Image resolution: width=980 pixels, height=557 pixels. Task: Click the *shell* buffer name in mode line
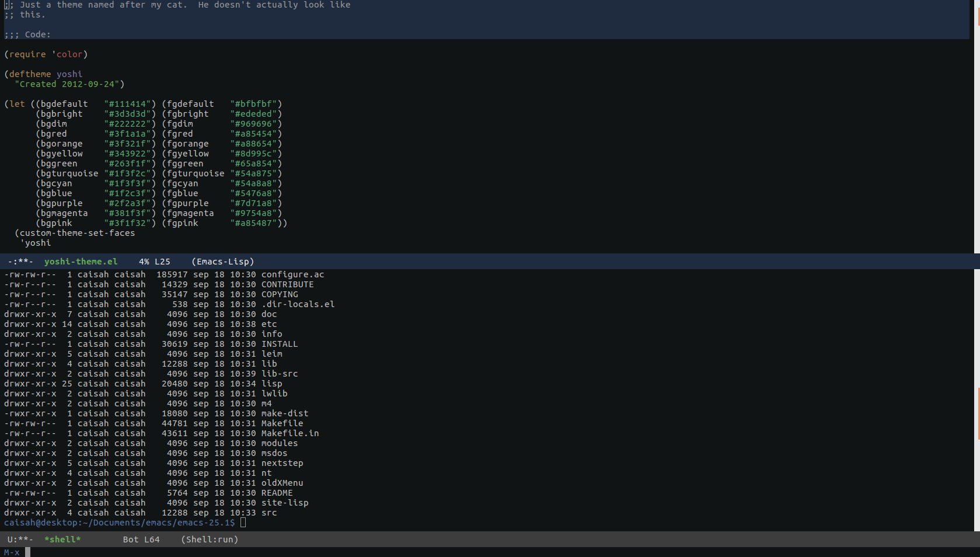click(x=62, y=539)
